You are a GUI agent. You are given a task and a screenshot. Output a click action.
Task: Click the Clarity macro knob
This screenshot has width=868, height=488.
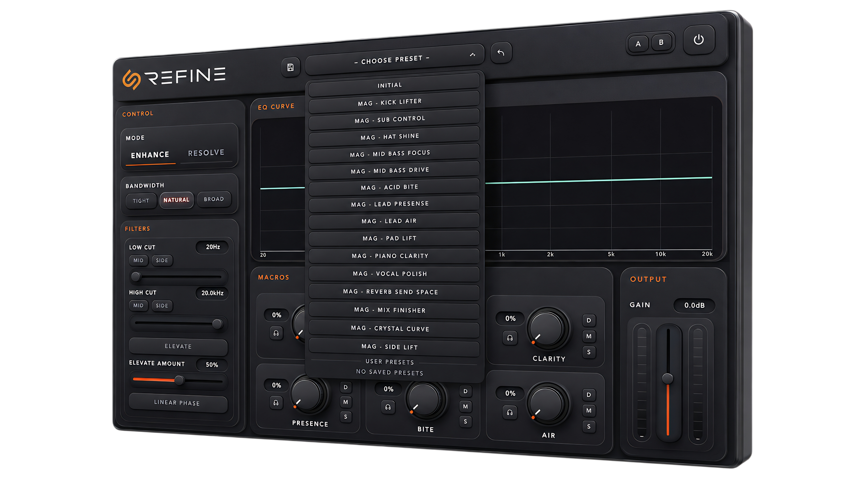pyautogui.click(x=547, y=328)
